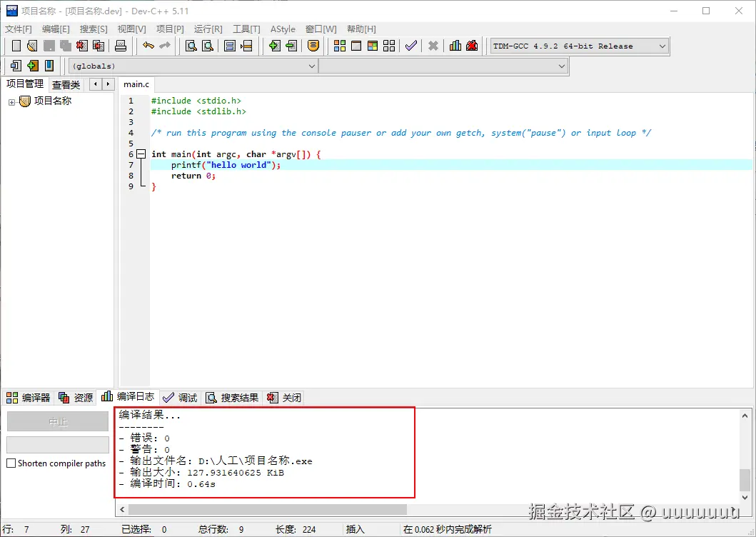Click the Delete profiling information icon
The height and width of the screenshot is (537, 756).
click(472, 46)
